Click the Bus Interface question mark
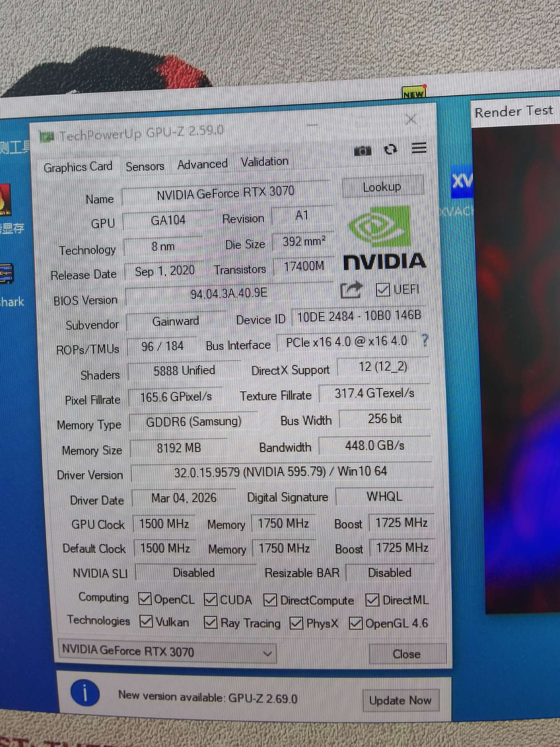 click(x=425, y=341)
